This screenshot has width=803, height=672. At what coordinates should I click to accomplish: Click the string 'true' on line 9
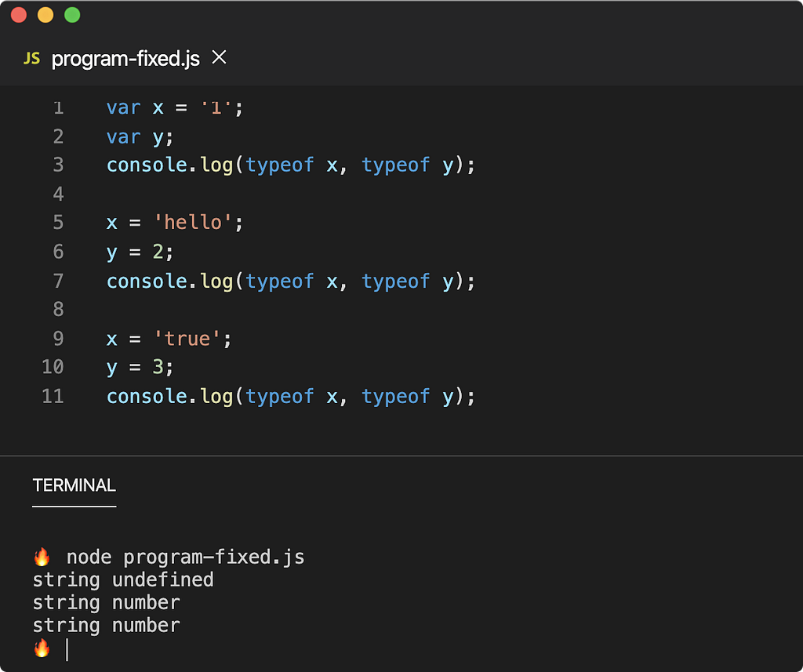pyautogui.click(x=187, y=339)
